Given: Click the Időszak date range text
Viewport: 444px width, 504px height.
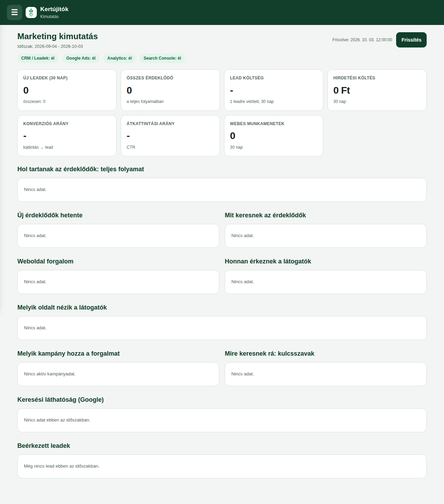Looking at the screenshot, I should tap(50, 46).
